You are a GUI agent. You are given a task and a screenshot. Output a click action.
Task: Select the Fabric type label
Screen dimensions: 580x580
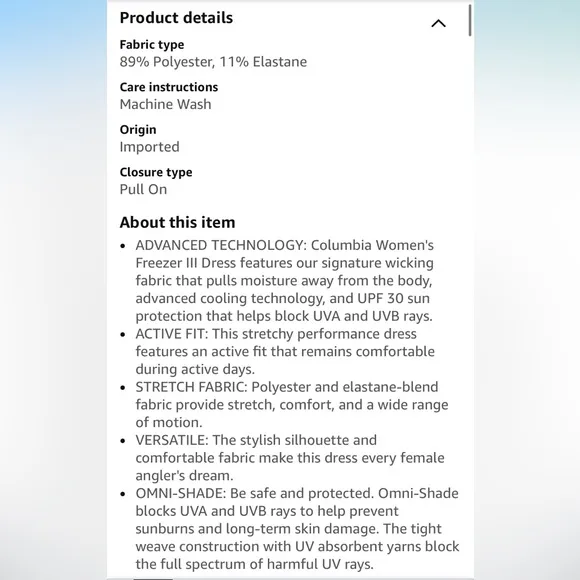(x=152, y=45)
